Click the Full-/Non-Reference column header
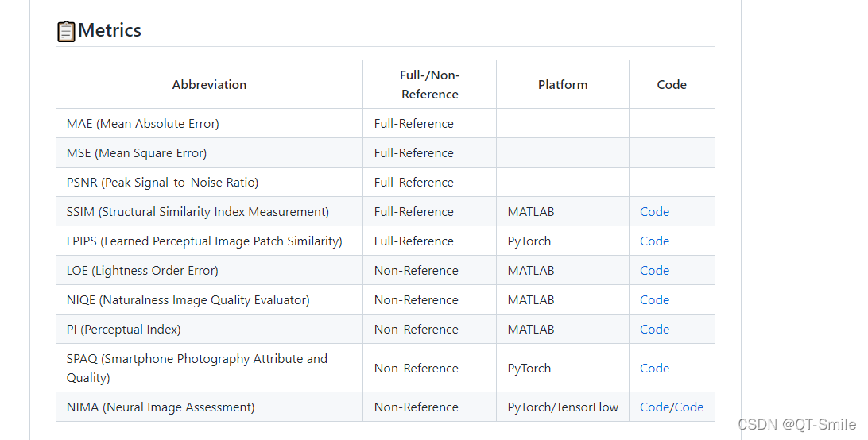This screenshot has height=440, width=868. click(429, 85)
